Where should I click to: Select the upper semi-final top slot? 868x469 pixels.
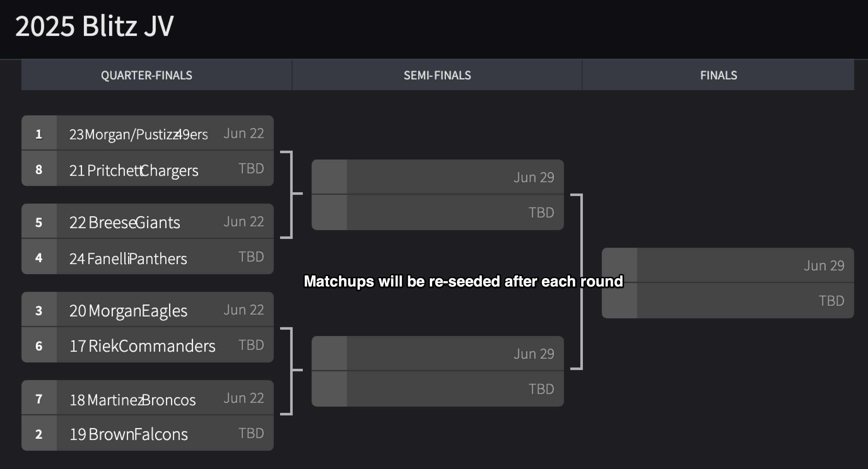437,177
